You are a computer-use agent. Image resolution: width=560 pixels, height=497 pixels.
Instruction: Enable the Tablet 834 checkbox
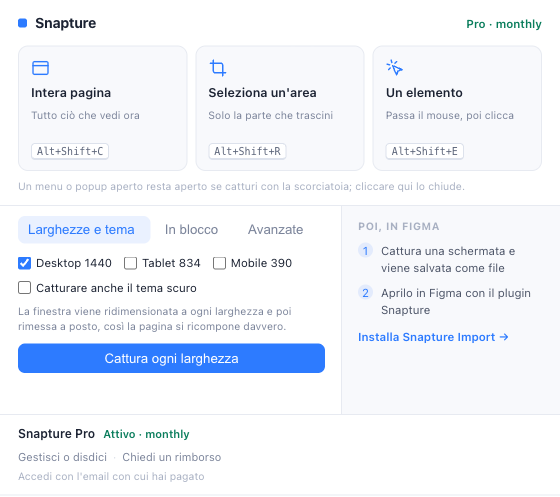(130, 263)
